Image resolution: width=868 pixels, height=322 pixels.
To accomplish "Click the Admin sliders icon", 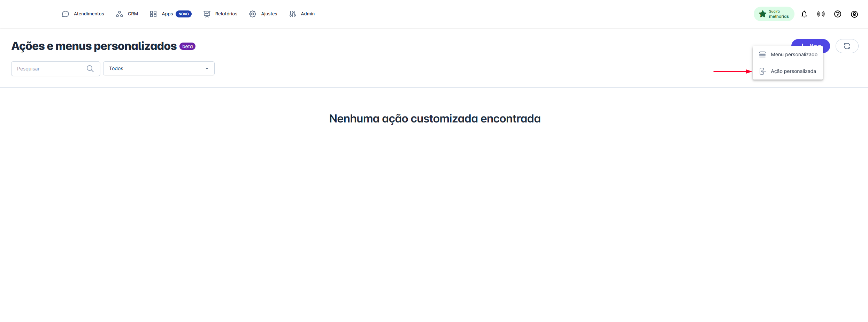I will tap(293, 14).
